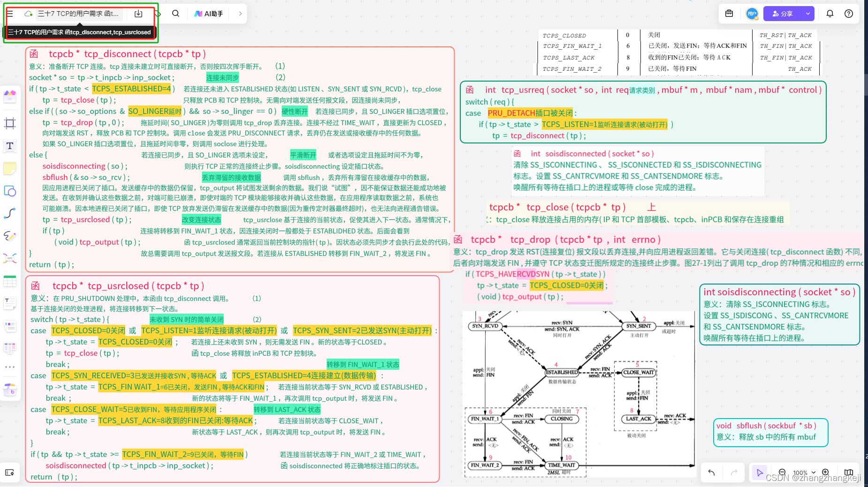
Task: Click the purple 分享 share button
Action: (x=783, y=14)
